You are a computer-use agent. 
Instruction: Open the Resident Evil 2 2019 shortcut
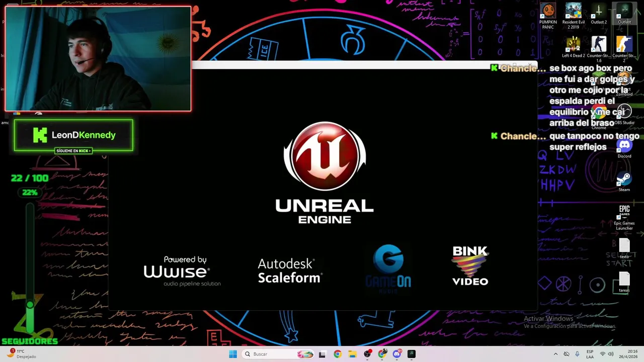coord(573,16)
